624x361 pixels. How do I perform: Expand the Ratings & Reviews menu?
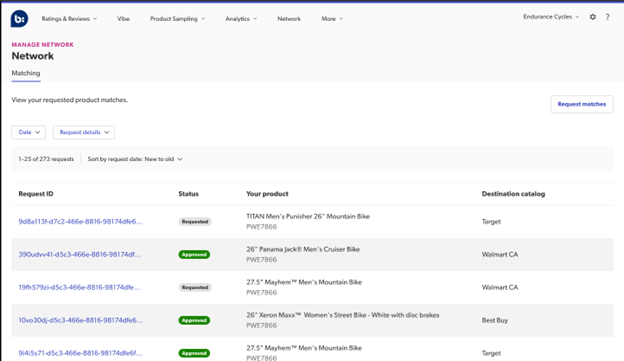click(x=69, y=19)
